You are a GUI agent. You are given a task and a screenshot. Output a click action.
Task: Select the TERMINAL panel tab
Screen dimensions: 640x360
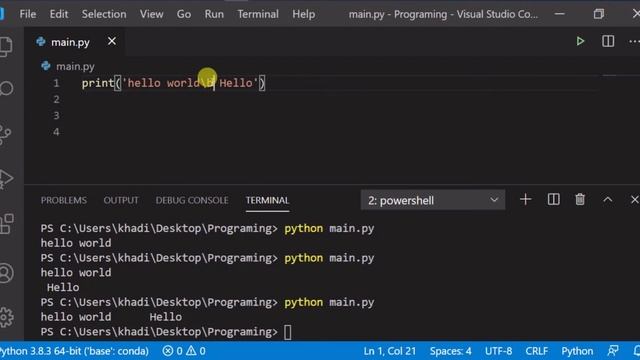point(267,200)
